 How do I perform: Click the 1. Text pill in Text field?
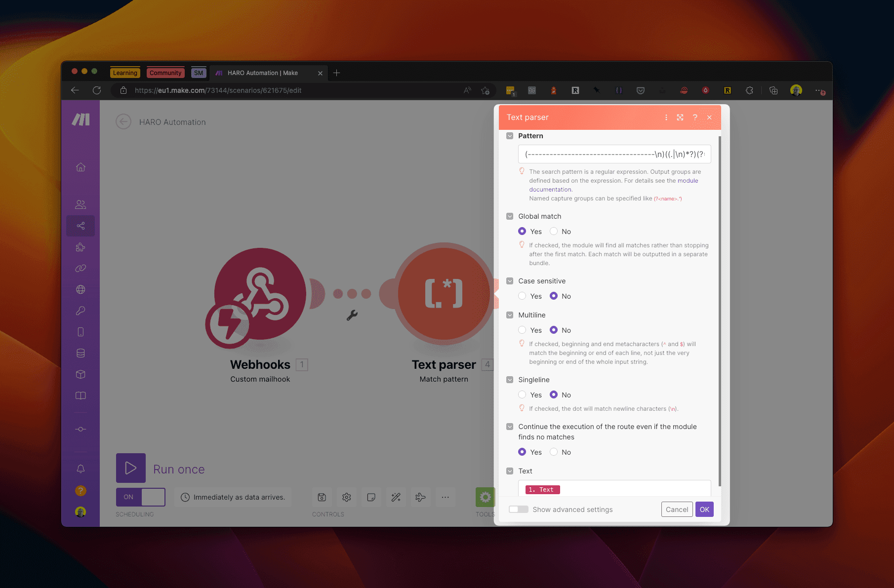(542, 490)
